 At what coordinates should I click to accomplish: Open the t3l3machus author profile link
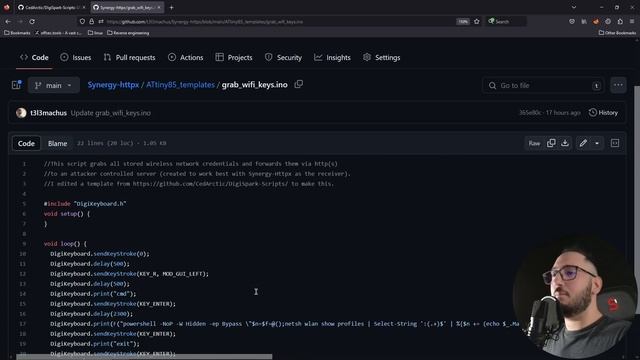[48, 113]
